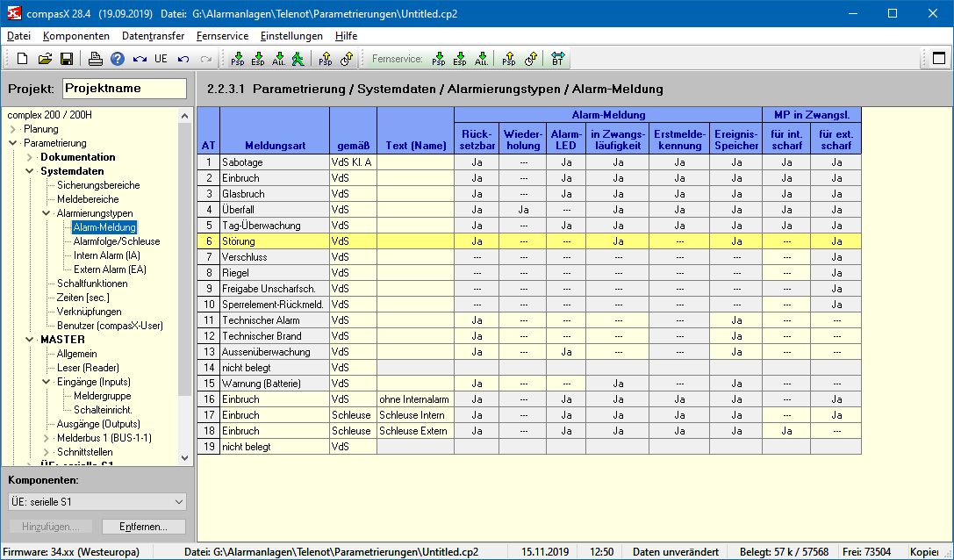The image size is (954, 560).
Task: Click the Entfernen button
Action: pyautogui.click(x=143, y=527)
